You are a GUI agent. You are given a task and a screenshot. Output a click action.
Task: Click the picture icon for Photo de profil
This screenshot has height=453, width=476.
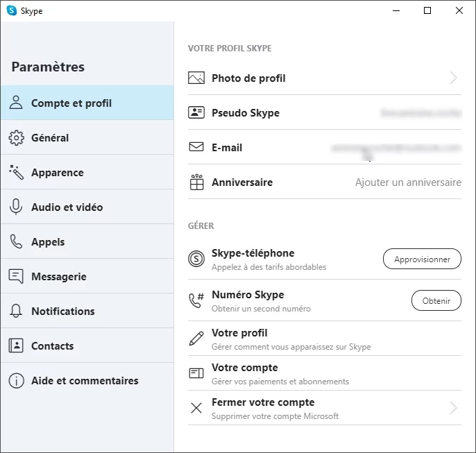(x=196, y=78)
